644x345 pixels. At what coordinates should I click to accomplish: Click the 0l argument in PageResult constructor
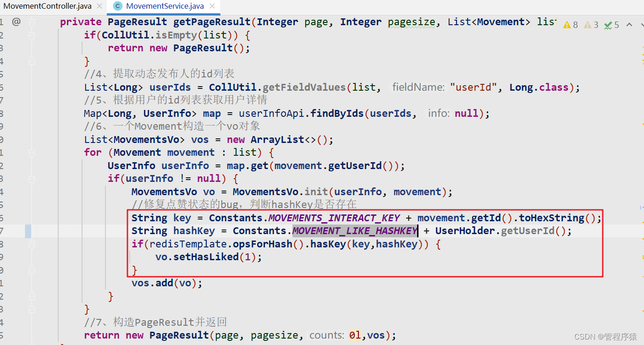point(355,335)
